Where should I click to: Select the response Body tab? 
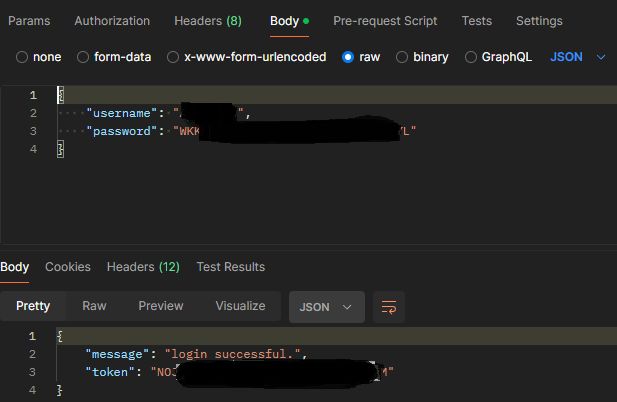pyautogui.click(x=15, y=267)
